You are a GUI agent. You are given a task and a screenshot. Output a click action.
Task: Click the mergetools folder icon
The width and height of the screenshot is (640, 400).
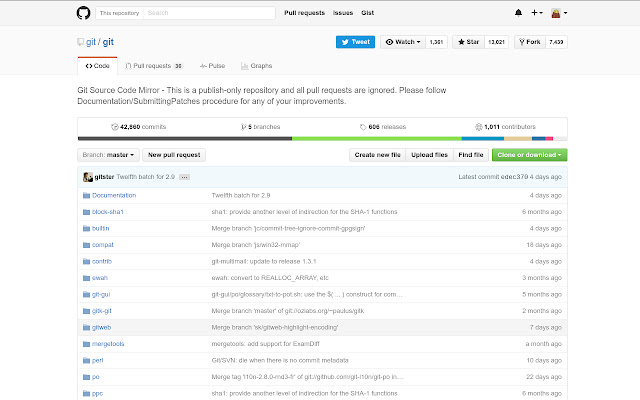tap(86, 344)
